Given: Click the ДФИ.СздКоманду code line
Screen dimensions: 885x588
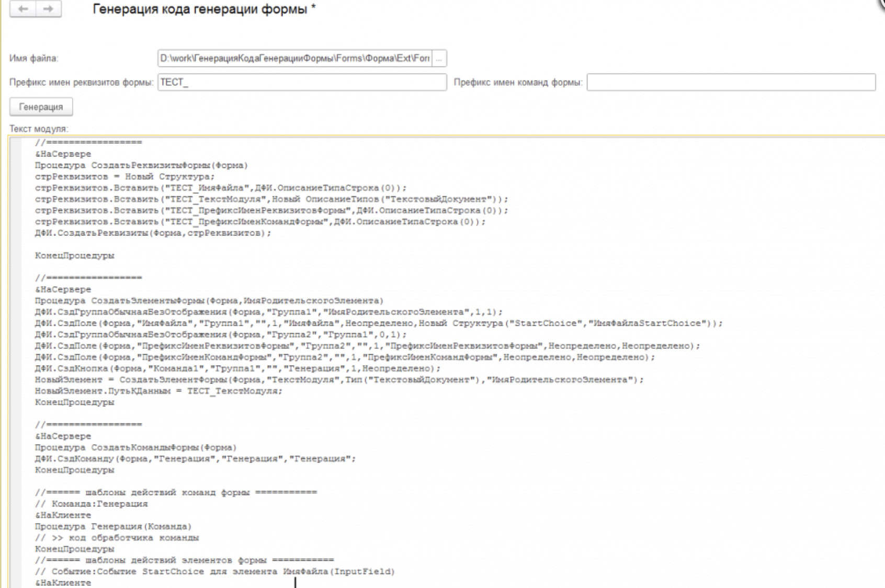Looking at the screenshot, I should tap(195, 459).
